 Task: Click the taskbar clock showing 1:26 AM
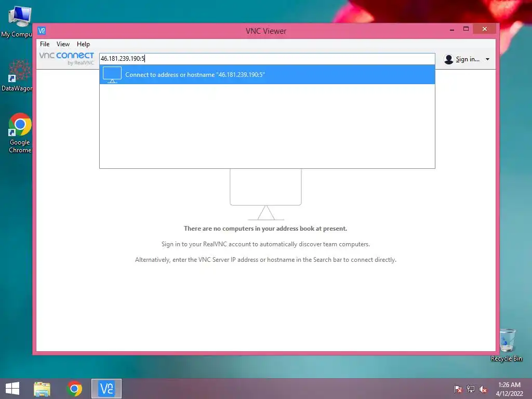pos(509,389)
